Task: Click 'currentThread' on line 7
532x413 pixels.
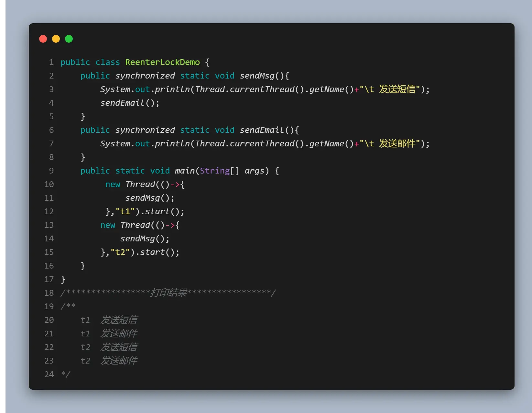Action: point(262,143)
